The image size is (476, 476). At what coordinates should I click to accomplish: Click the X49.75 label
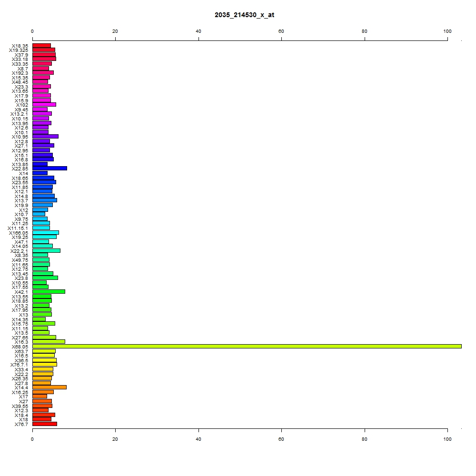click(20, 260)
